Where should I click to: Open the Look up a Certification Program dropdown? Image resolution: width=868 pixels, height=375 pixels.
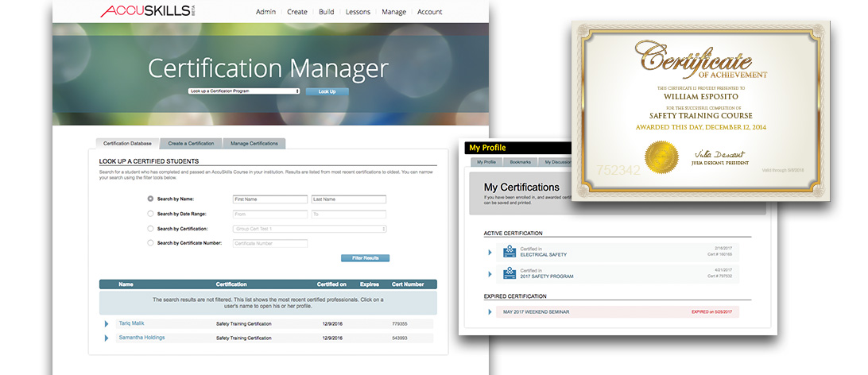point(244,91)
